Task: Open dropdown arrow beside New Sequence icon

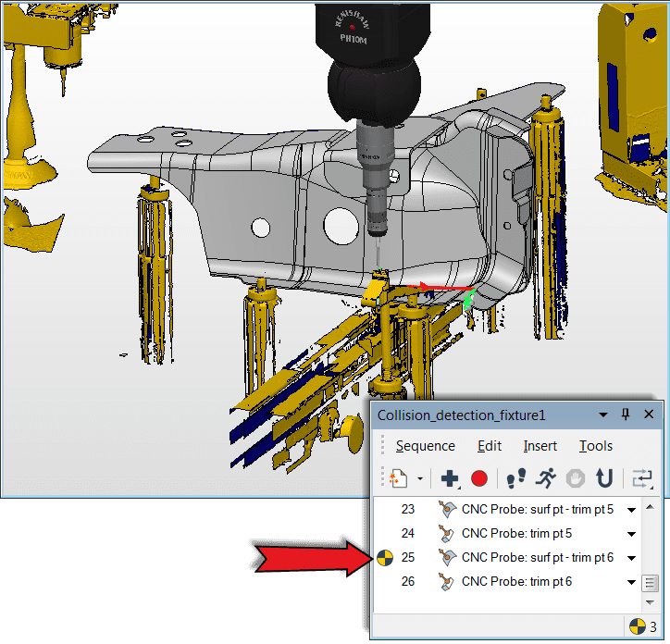Action: coord(420,479)
